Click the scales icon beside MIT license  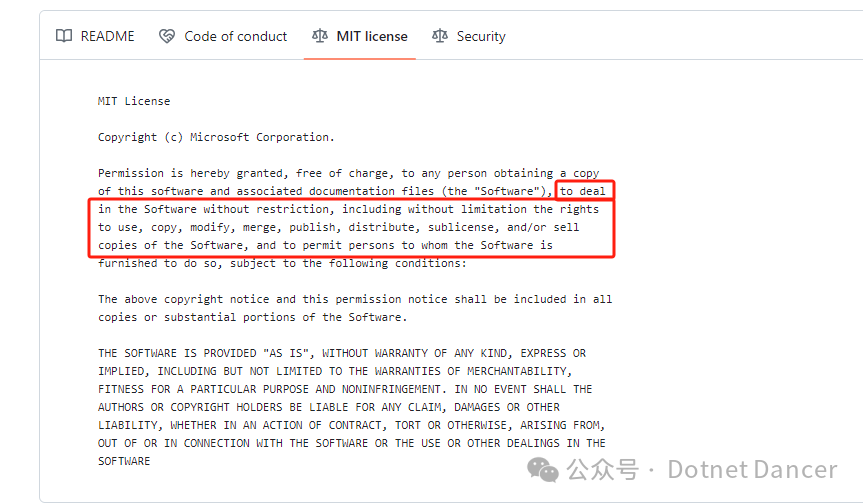tap(320, 36)
